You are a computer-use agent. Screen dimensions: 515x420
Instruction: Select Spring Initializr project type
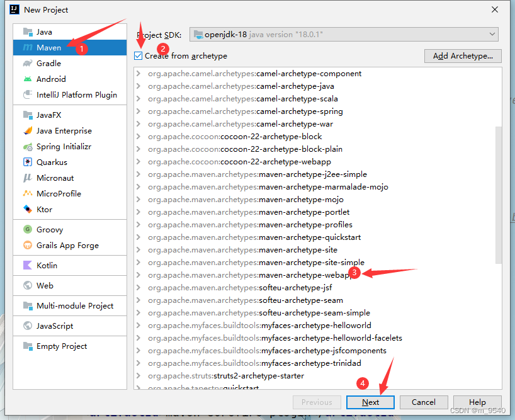(x=70, y=147)
